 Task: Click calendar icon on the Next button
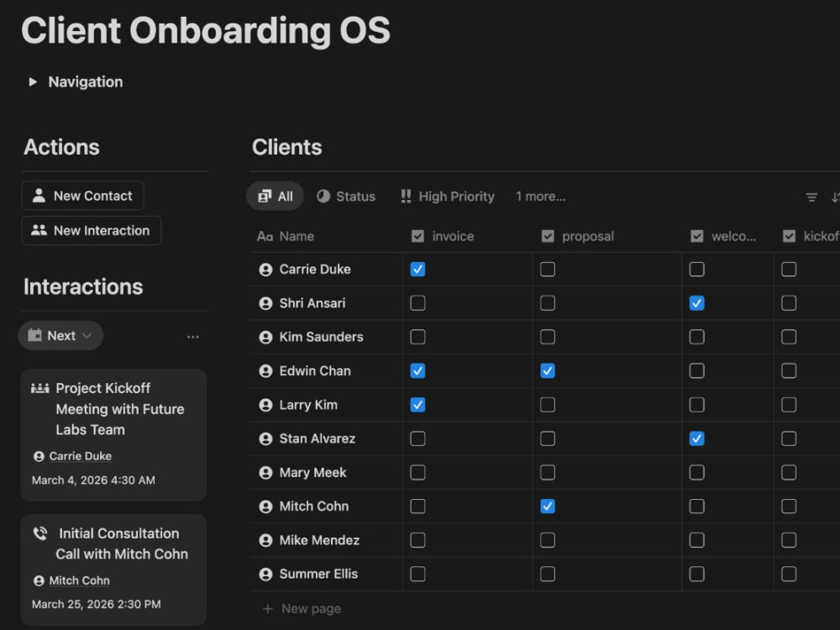(34, 335)
